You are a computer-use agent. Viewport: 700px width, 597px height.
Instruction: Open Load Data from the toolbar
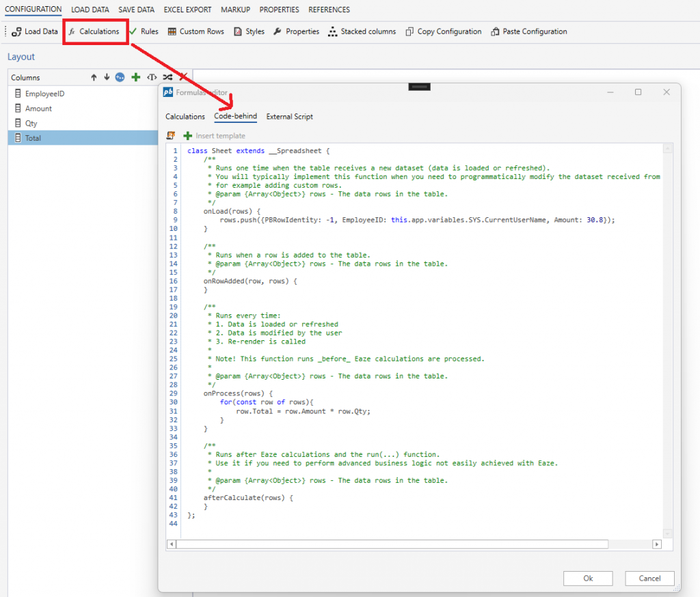[x=36, y=31]
